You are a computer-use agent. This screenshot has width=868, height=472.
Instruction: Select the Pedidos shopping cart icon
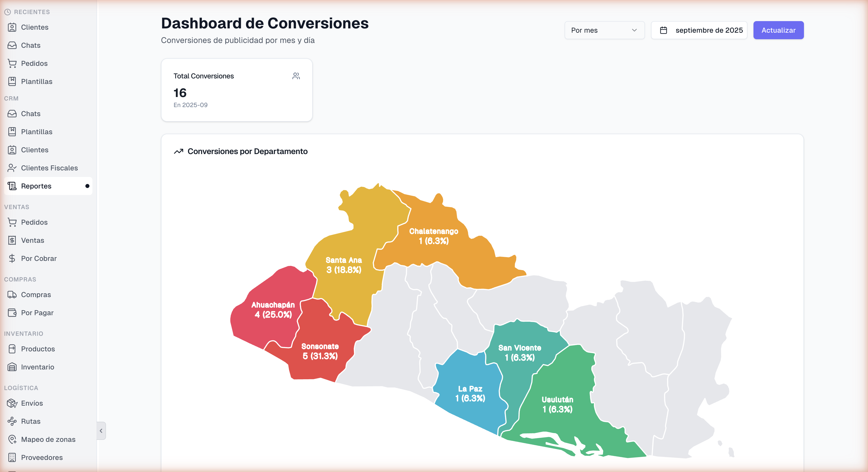pyautogui.click(x=12, y=63)
